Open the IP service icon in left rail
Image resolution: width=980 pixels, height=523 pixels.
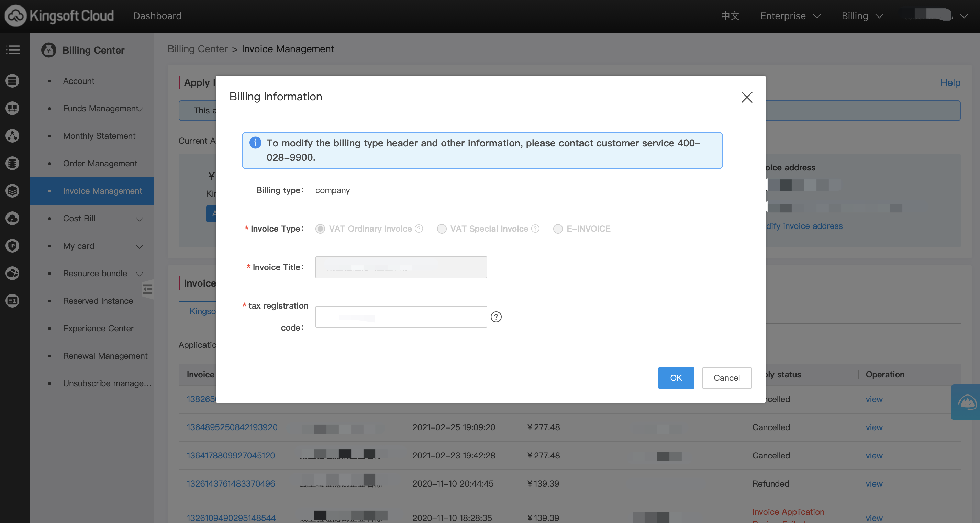pos(13,246)
